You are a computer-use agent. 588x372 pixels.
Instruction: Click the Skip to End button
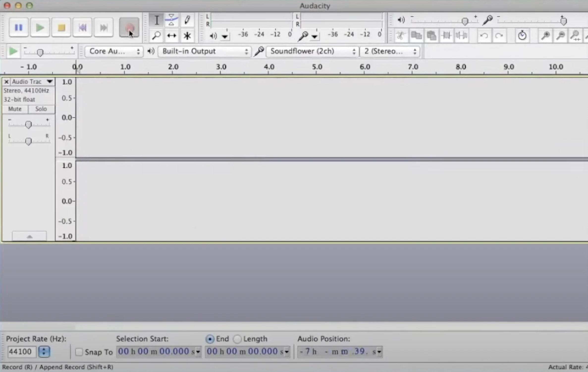point(104,27)
